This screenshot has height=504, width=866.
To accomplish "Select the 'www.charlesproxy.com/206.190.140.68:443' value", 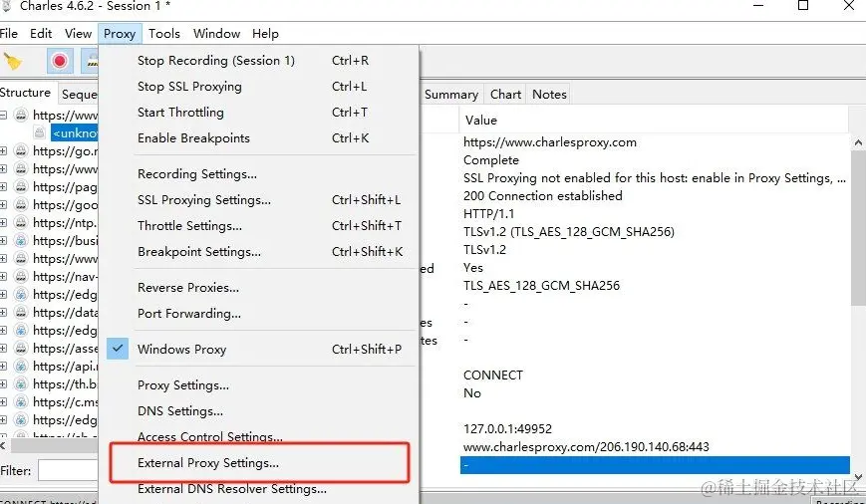I will pyautogui.click(x=586, y=446).
